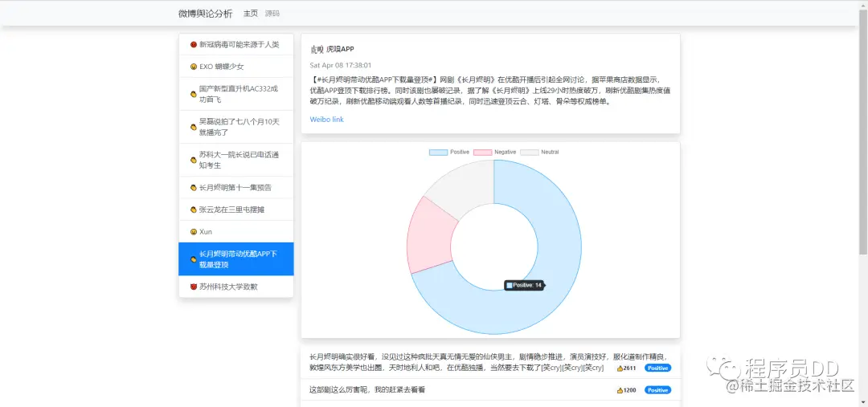Click the post author name 虎嗅APP
This screenshot has width=868, height=407.
pyautogui.click(x=341, y=49)
